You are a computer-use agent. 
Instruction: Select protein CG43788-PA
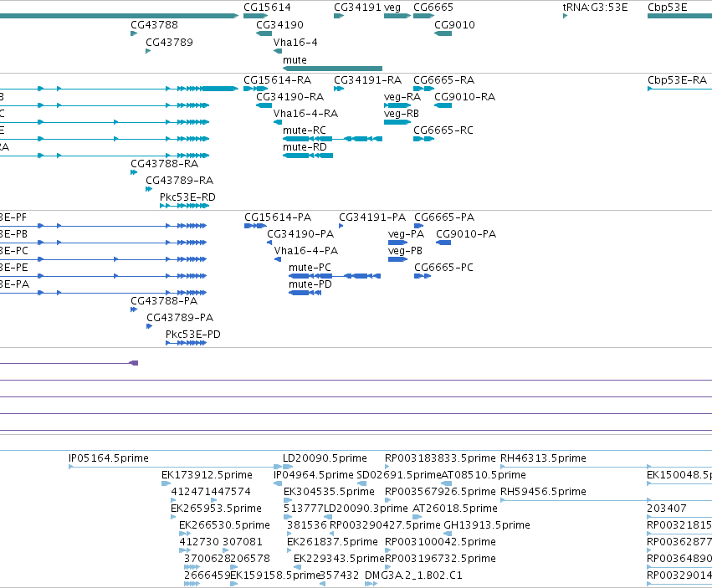point(164,301)
